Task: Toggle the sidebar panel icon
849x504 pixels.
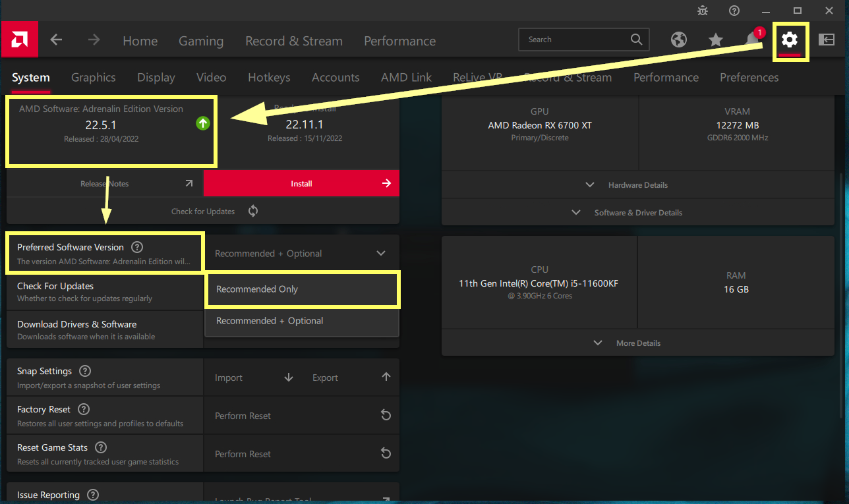Action: tap(827, 40)
